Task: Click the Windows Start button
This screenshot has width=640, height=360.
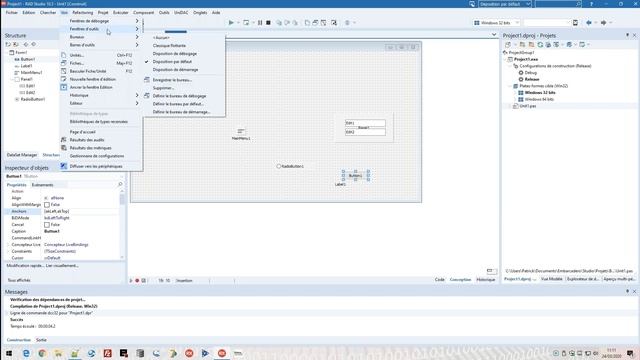Action: pos(9,353)
